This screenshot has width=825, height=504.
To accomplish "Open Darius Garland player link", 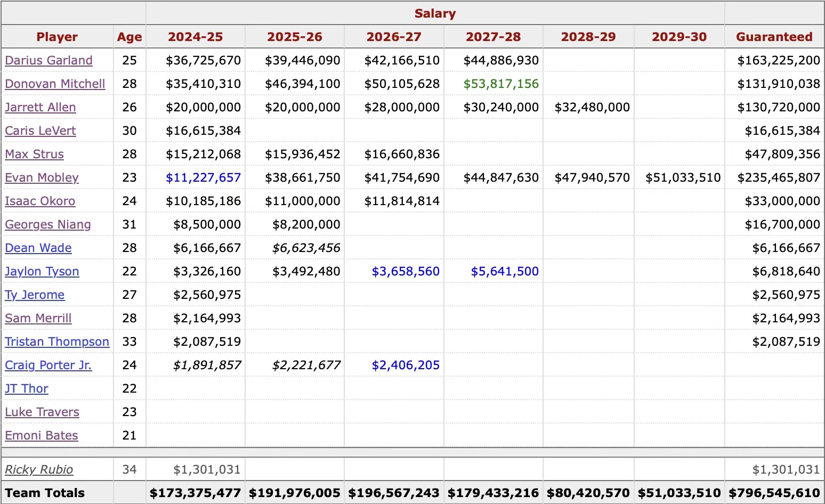I will pyautogui.click(x=48, y=60).
